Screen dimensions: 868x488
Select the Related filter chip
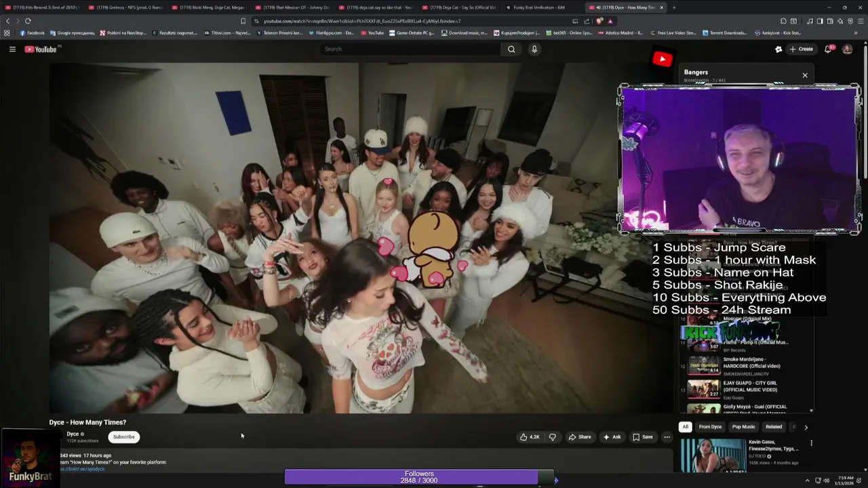click(x=774, y=427)
